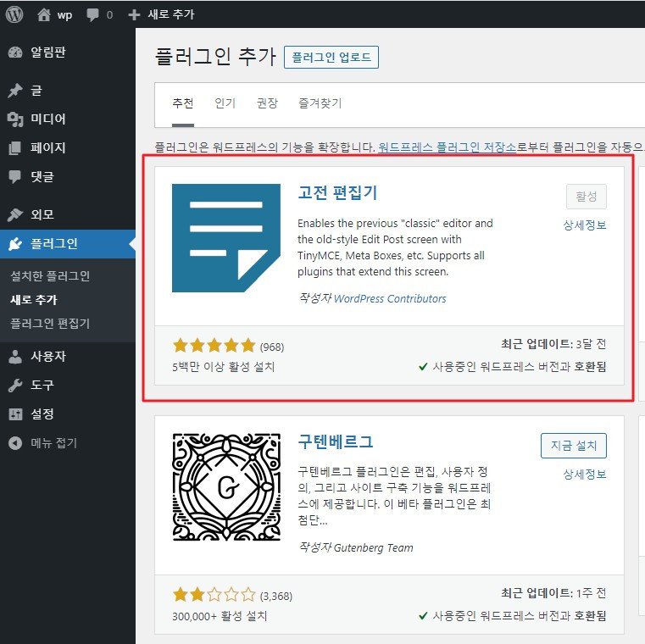645x644 pixels.
Task: Open the WordPress Contributors author link
Action: [x=390, y=298]
